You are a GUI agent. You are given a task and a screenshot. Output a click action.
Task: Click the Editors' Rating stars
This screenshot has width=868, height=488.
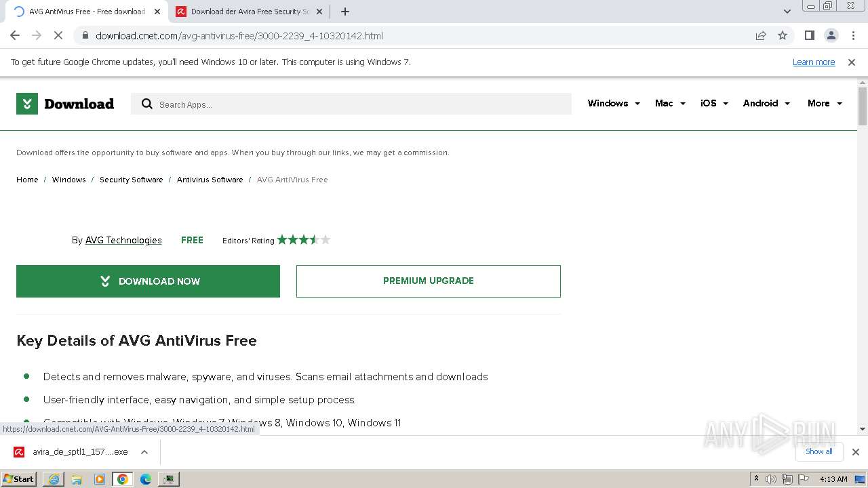pyautogui.click(x=304, y=239)
